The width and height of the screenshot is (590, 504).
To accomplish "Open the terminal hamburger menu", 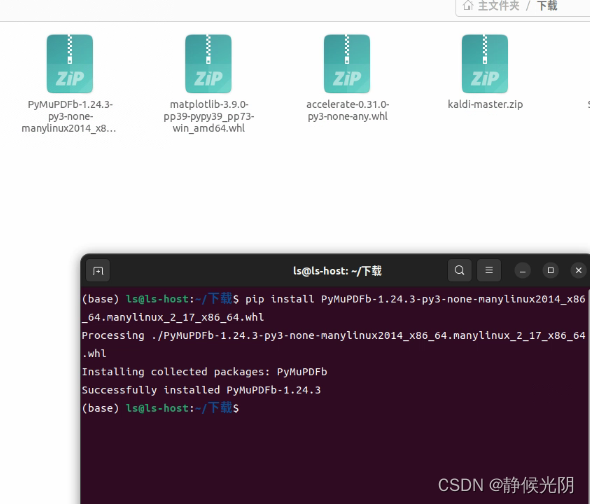I will (x=489, y=270).
